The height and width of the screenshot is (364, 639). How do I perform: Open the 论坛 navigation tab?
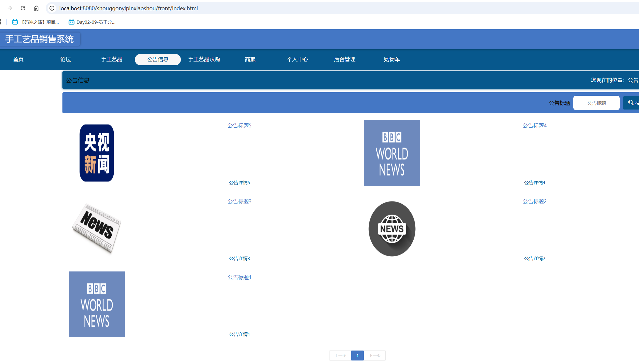(65, 59)
